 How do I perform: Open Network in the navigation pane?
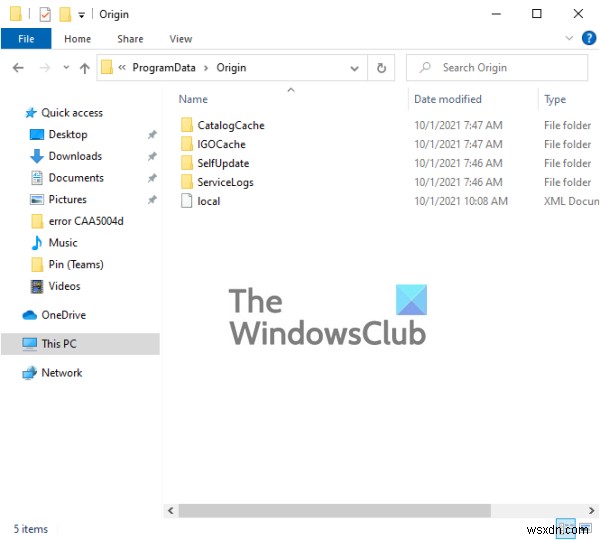tap(62, 373)
